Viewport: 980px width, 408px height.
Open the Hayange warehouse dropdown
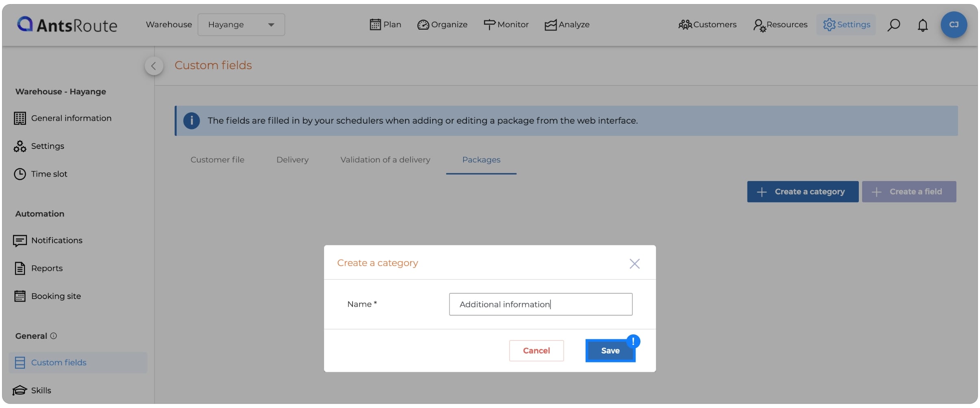point(241,24)
